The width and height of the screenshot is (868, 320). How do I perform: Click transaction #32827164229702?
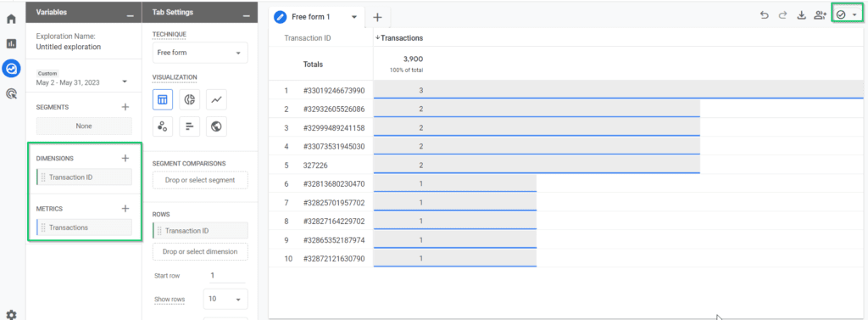pyautogui.click(x=334, y=222)
